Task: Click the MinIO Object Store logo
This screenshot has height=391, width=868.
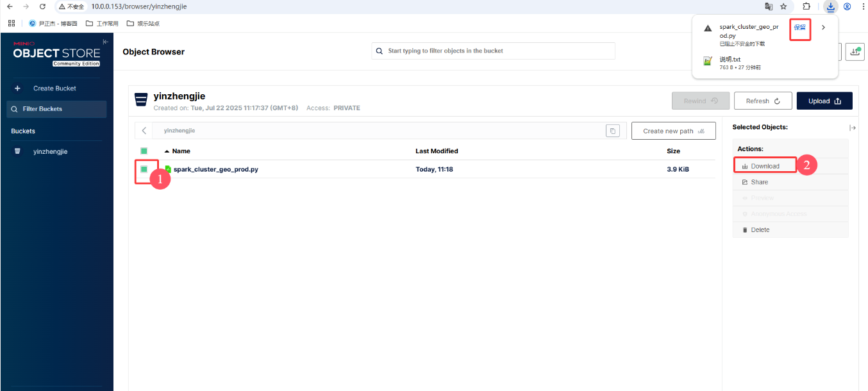Action: (56, 53)
